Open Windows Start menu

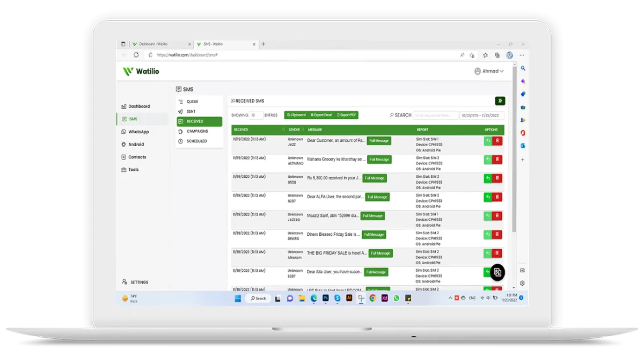click(238, 298)
